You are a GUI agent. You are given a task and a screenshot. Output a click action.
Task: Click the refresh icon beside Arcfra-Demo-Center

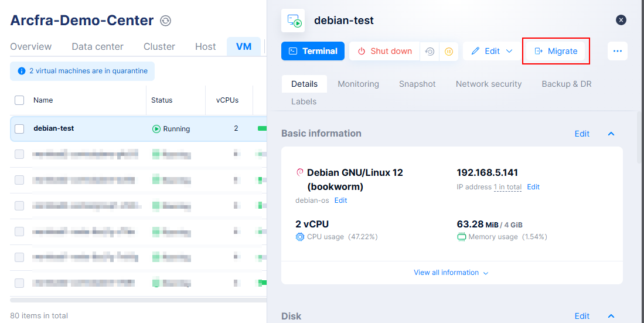(166, 21)
